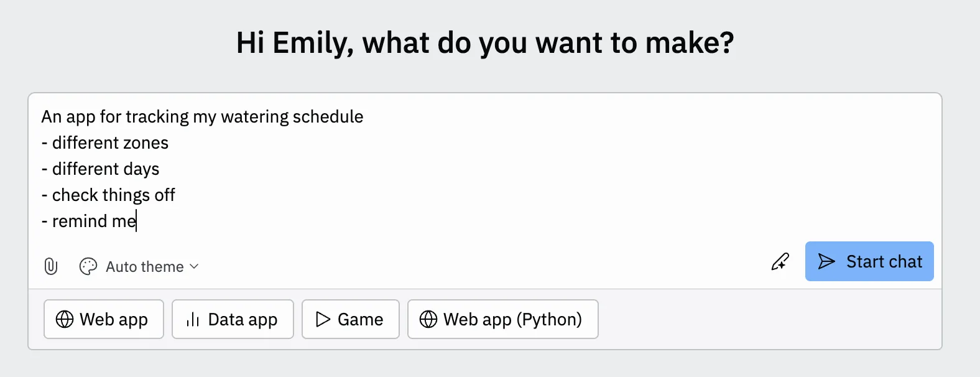The image size is (980, 377).
Task: Click the paper plane icon on Start chat
Action: 826,261
